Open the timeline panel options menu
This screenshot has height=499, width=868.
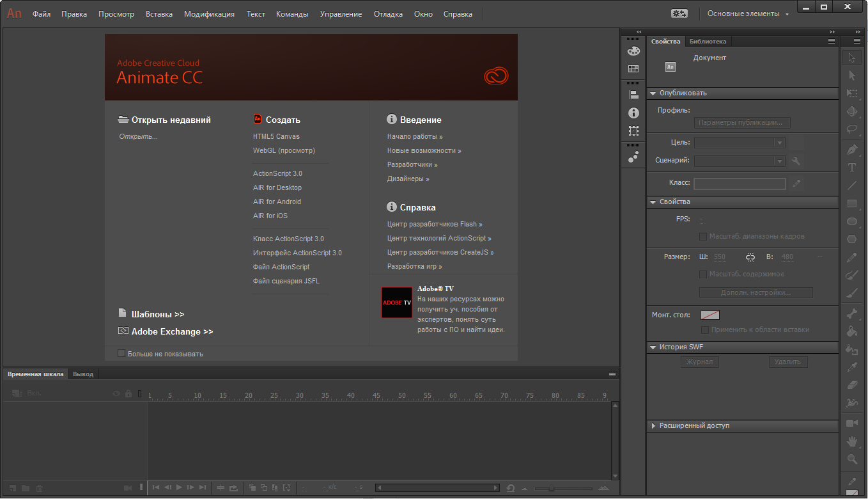(612, 374)
